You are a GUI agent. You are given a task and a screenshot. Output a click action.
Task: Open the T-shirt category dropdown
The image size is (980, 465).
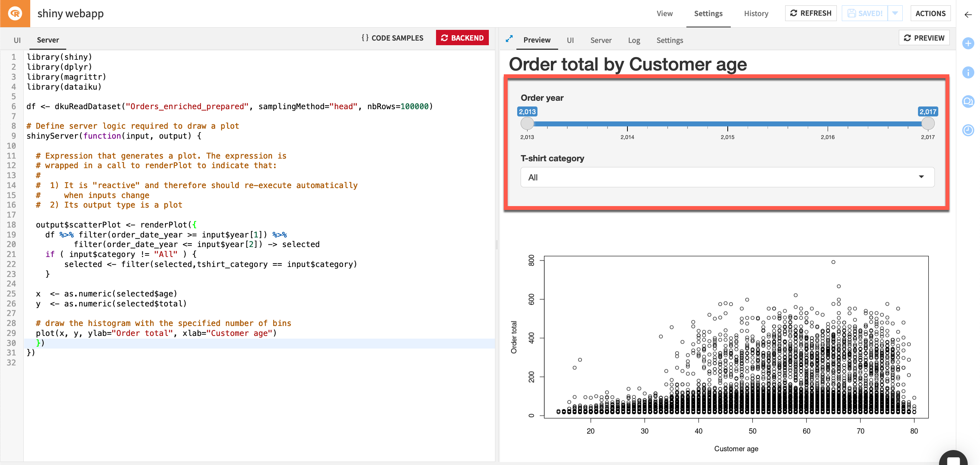point(727,177)
